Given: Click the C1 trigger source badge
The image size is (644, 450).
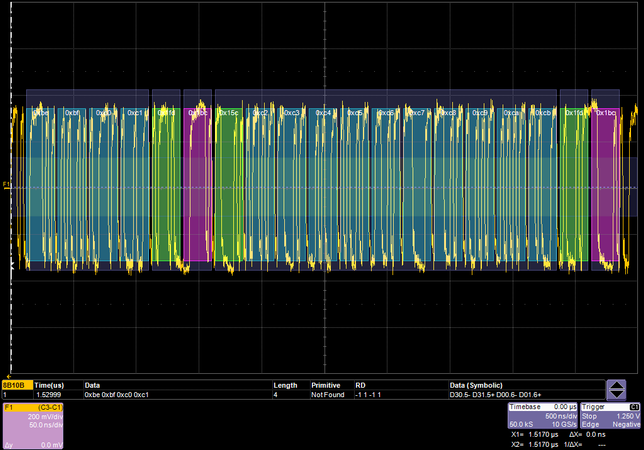Looking at the screenshot, I should (x=635, y=407).
